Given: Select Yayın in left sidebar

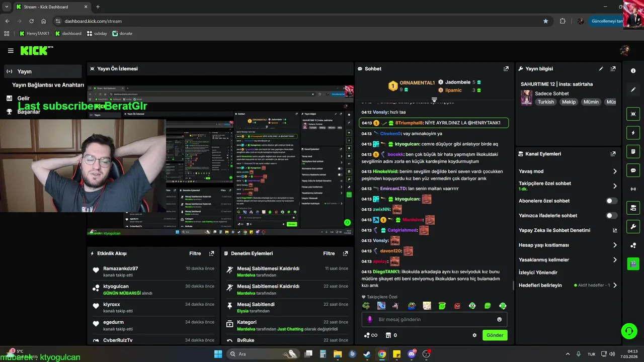Looking at the screenshot, I should pos(43,71).
